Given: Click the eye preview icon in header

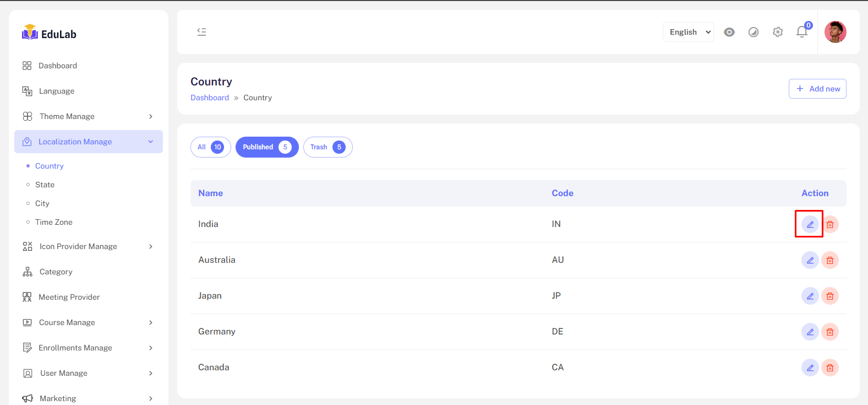Looking at the screenshot, I should (729, 32).
